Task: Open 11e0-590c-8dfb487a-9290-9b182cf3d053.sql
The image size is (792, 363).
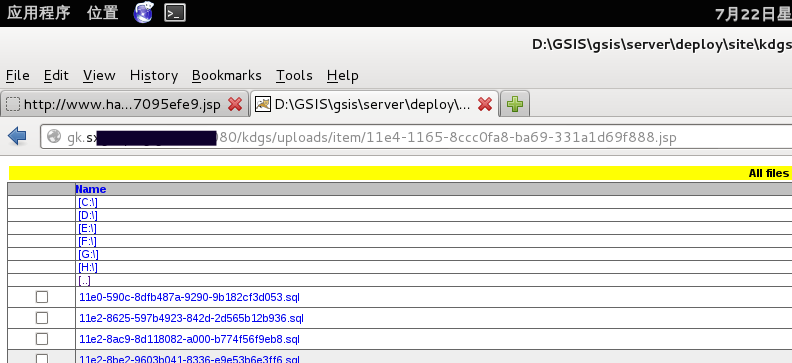Action: pyautogui.click(x=189, y=297)
